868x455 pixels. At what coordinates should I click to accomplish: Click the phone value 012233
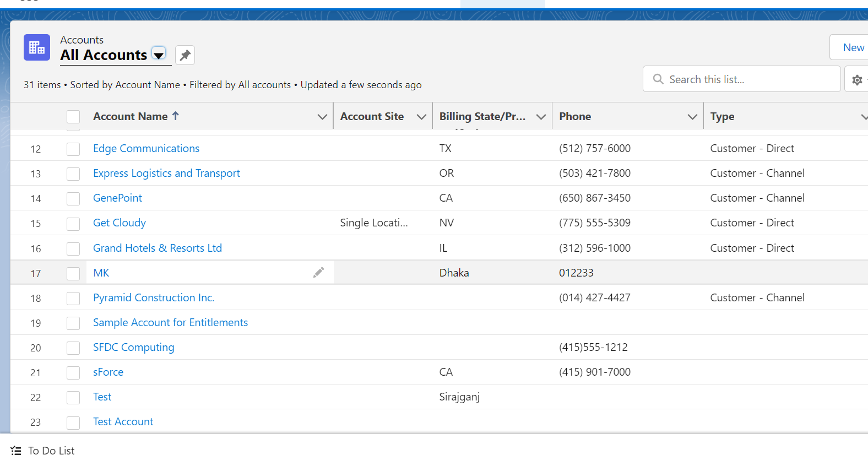tap(576, 273)
